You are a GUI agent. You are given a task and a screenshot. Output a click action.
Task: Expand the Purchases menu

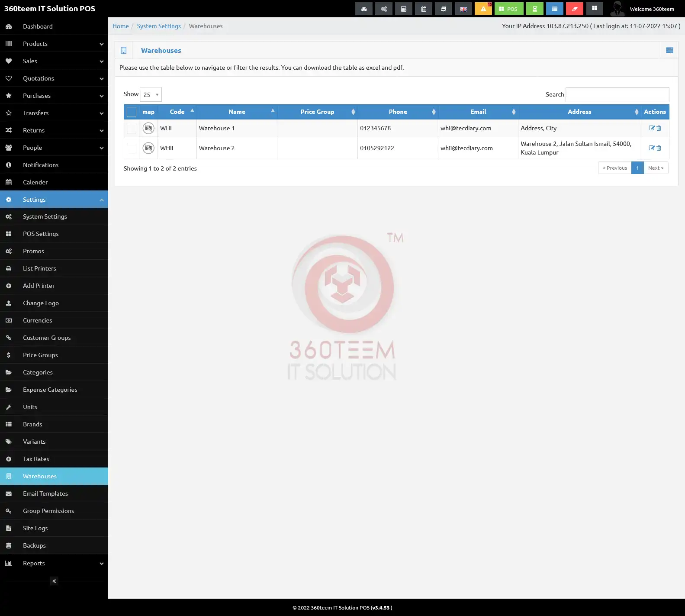tap(54, 96)
